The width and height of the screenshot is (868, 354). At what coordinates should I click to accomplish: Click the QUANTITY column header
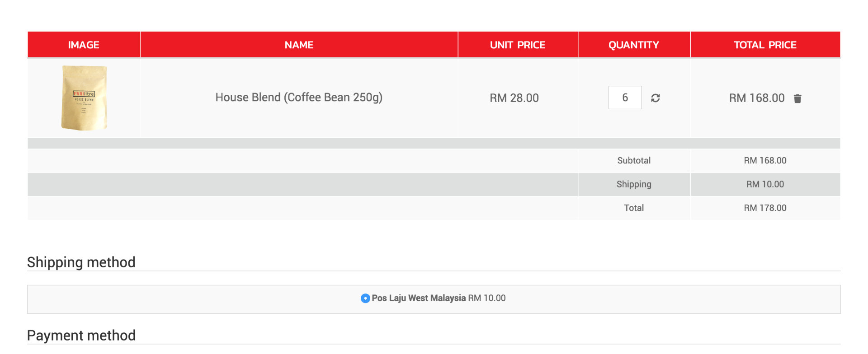tap(634, 45)
